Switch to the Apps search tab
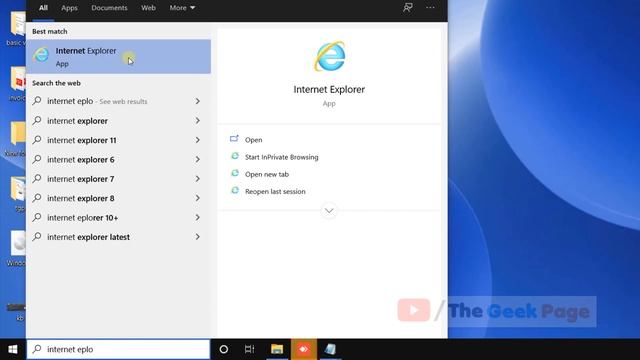This screenshot has height=360, width=640. click(x=69, y=8)
